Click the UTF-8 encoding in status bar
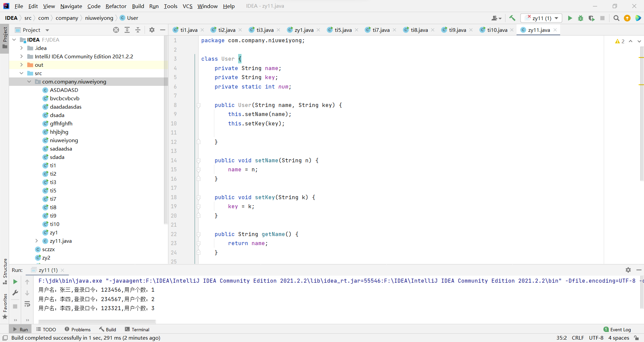Viewport: 644px width, 342px height. point(596,338)
